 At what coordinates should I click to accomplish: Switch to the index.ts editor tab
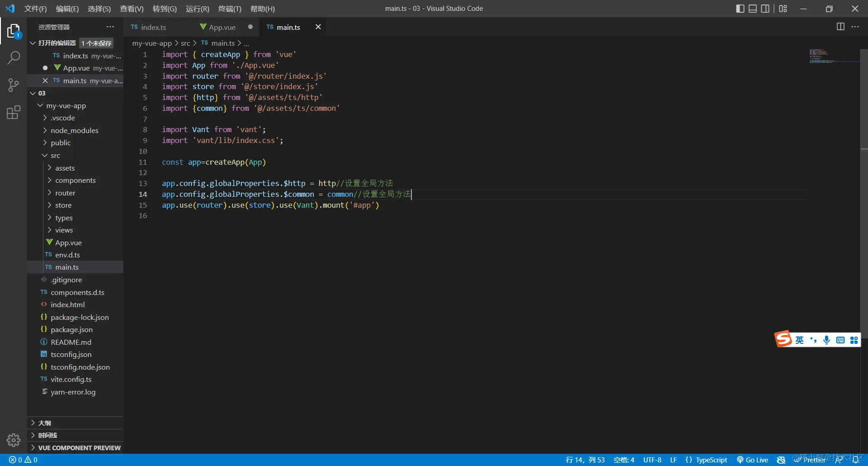158,27
